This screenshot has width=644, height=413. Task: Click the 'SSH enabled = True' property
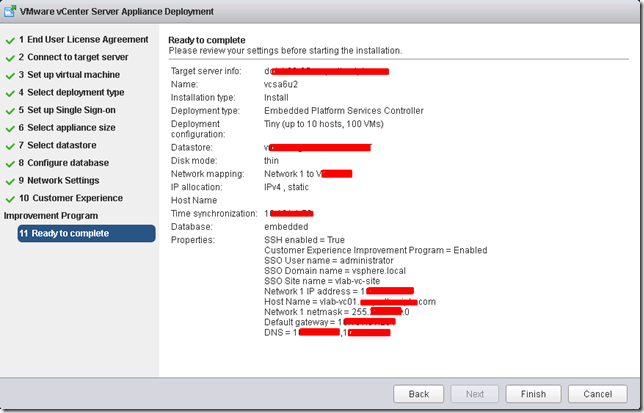304,240
